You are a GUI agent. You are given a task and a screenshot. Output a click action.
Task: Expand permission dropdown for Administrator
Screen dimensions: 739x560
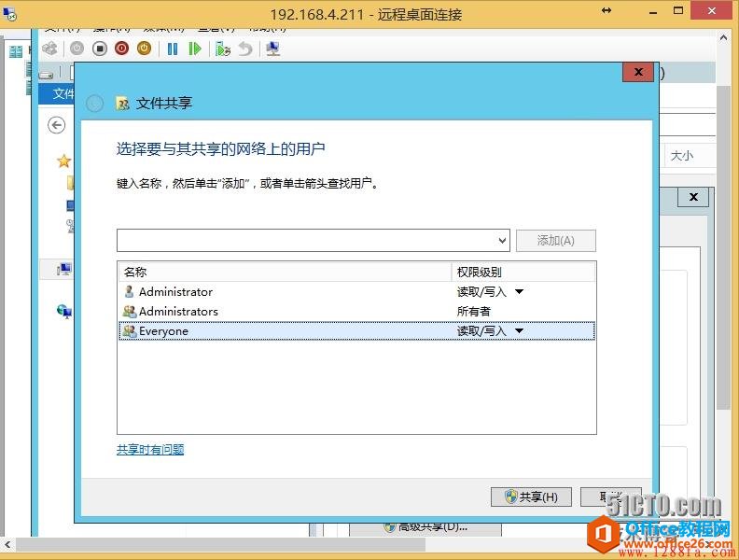[x=520, y=291]
